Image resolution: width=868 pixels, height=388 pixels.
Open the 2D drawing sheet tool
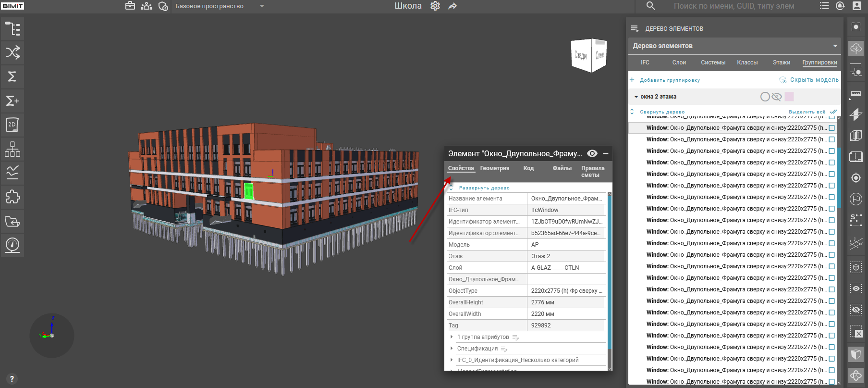click(12, 125)
